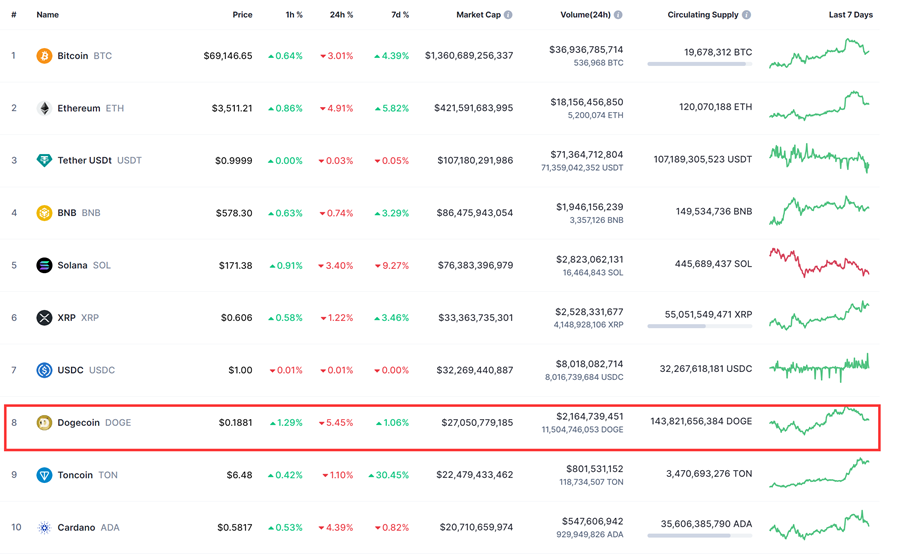Open the Solana SOL name link
Image resolution: width=900 pixels, height=554 pixels.
84,265
